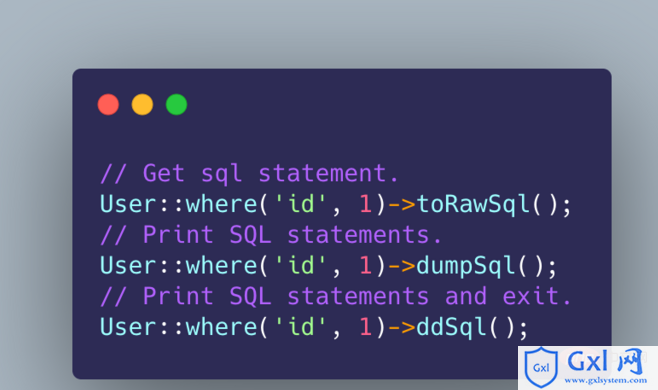The height and width of the screenshot is (390, 658).
Task: Click the 'Print SQL statements.' comment line
Action: [271, 235]
